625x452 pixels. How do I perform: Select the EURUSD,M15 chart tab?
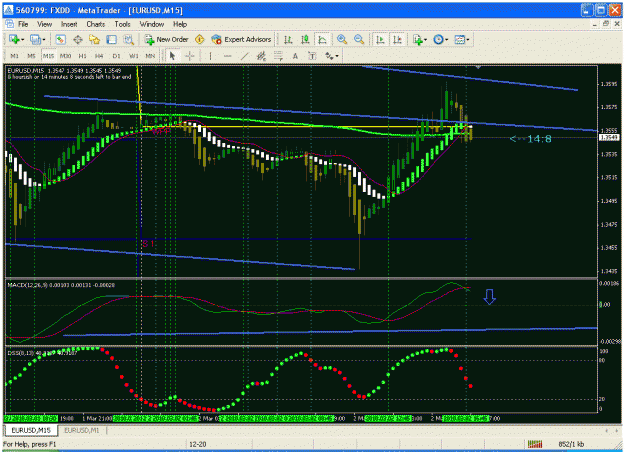tap(31, 430)
